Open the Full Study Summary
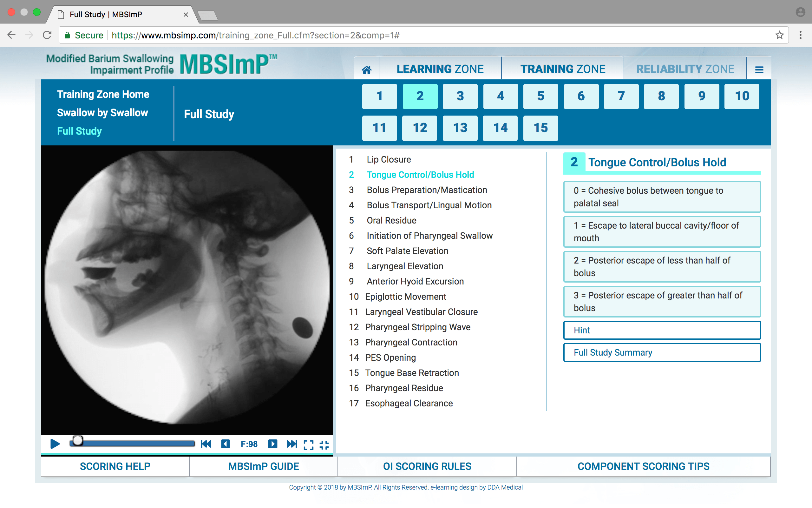The image size is (812, 508). (662, 352)
